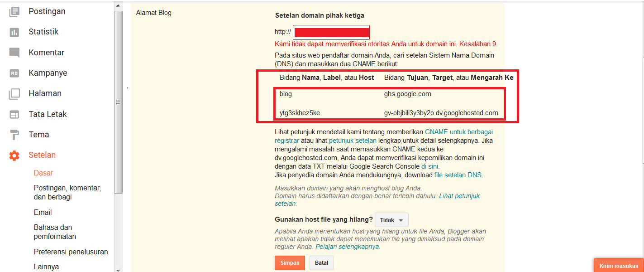Screen dimensions: 644x272
Task: Click the Kirim masukan feedback button
Action: [x=619, y=266]
